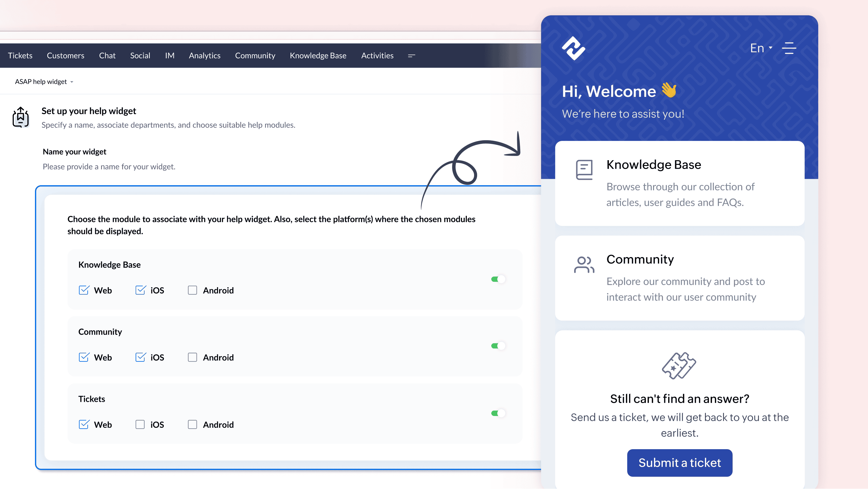868x489 pixels.
Task: Click the Community people icon
Action: click(x=584, y=265)
